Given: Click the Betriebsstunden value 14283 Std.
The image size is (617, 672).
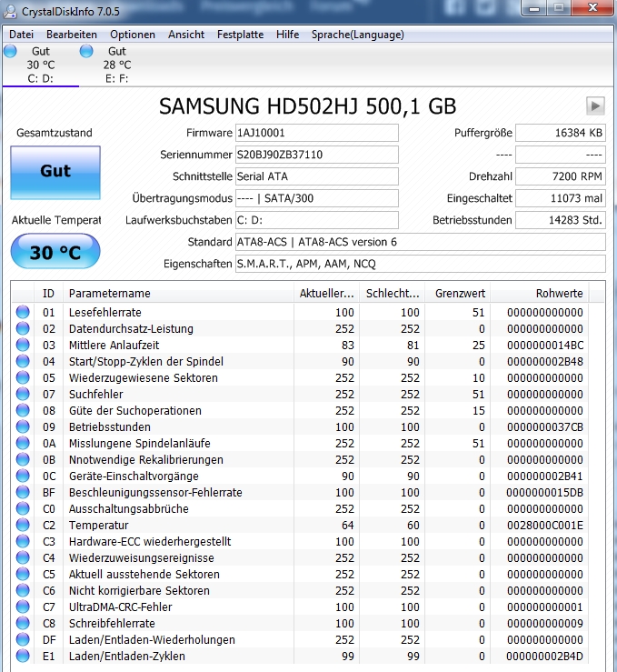Looking at the screenshot, I should pyautogui.click(x=561, y=220).
